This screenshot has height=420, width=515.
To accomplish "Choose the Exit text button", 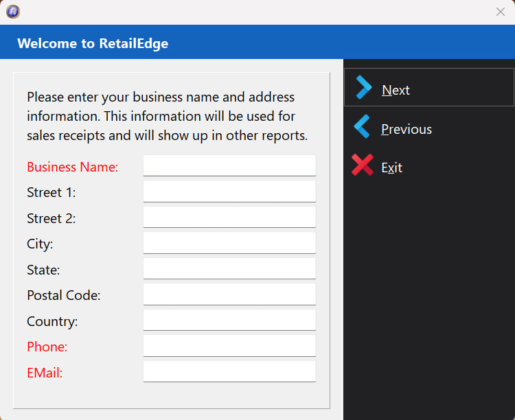I will (x=391, y=168).
